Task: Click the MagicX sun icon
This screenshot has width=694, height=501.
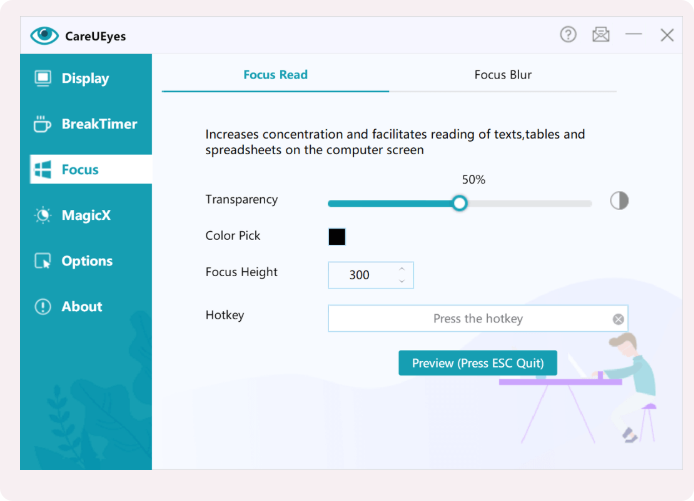Action: pyautogui.click(x=43, y=215)
